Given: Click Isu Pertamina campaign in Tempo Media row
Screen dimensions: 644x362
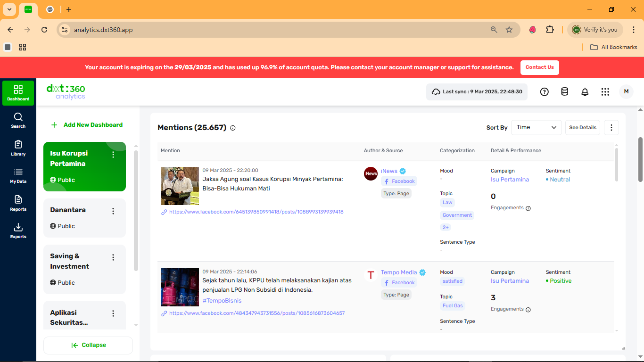Looking at the screenshot, I should pos(510,281).
